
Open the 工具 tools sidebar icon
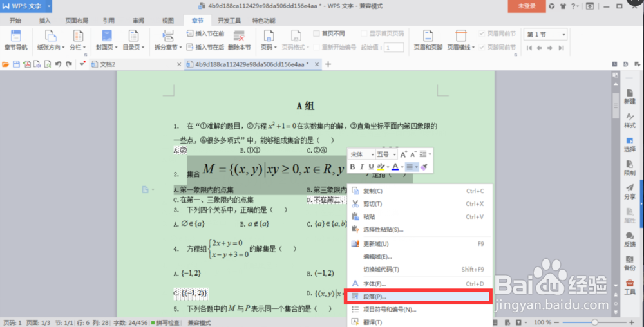[x=630, y=287]
